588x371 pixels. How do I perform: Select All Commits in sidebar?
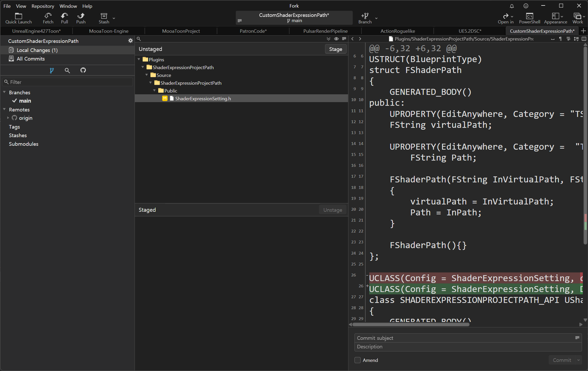pos(31,59)
